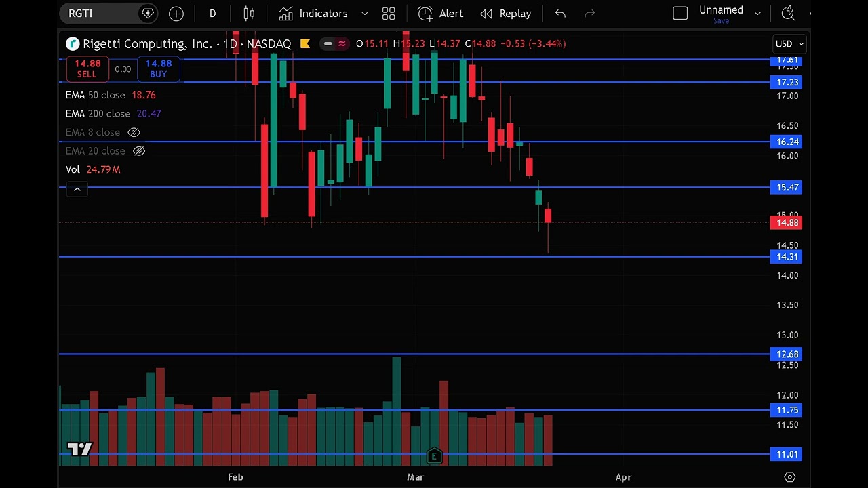The image size is (868, 488).
Task: Open the candlestick chart type selector
Action: tap(249, 14)
